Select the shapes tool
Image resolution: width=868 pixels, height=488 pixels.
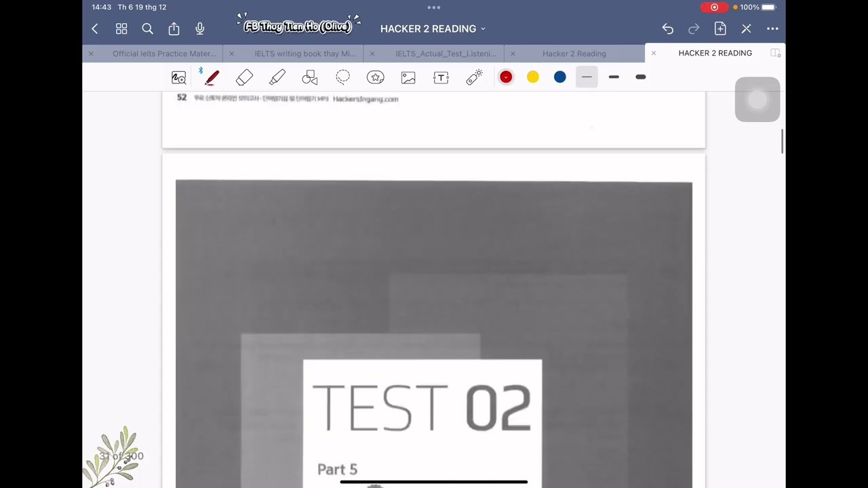click(310, 77)
